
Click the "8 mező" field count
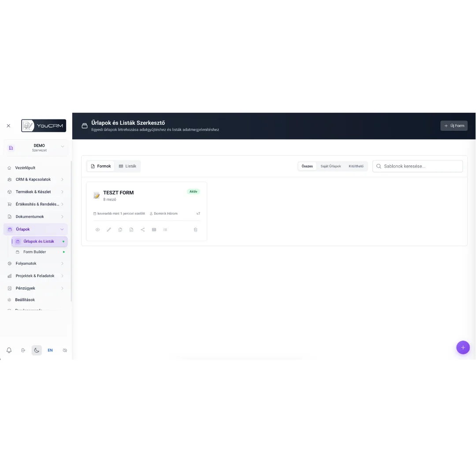coord(110,200)
